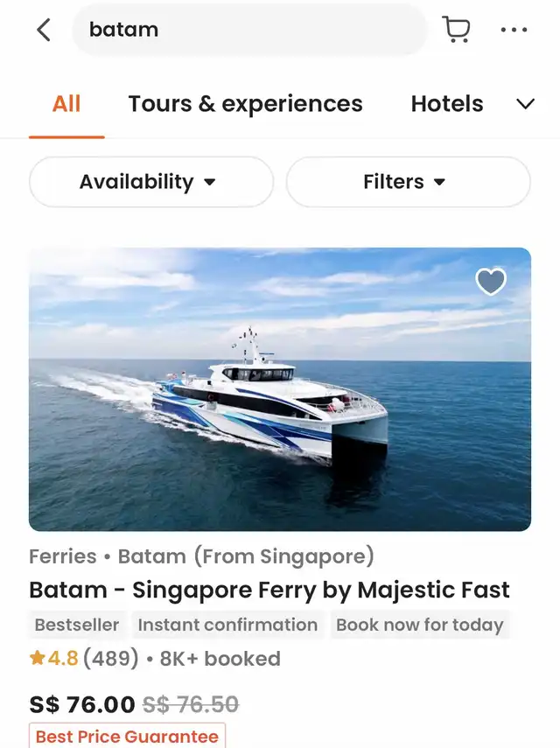Tap the back arrow icon

[x=44, y=30]
